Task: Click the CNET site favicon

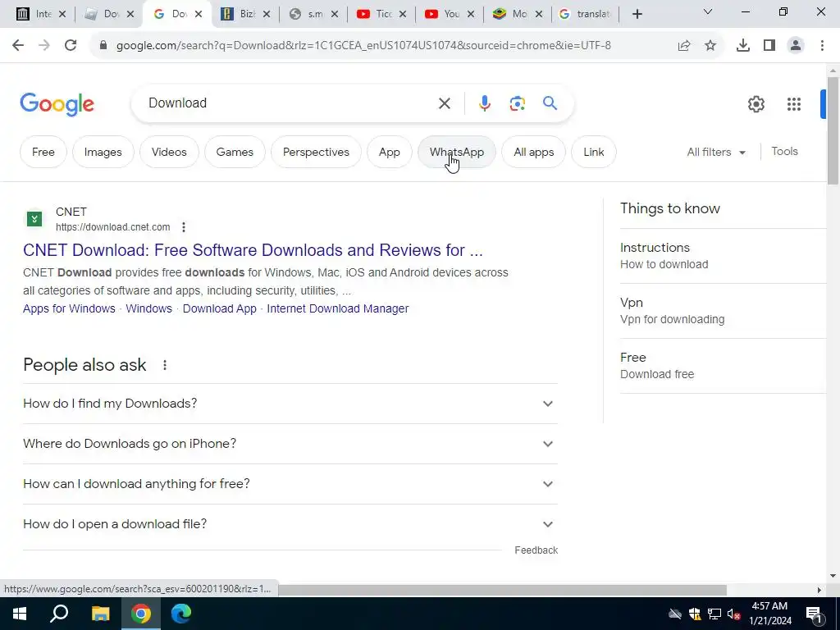Action: pyautogui.click(x=34, y=218)
